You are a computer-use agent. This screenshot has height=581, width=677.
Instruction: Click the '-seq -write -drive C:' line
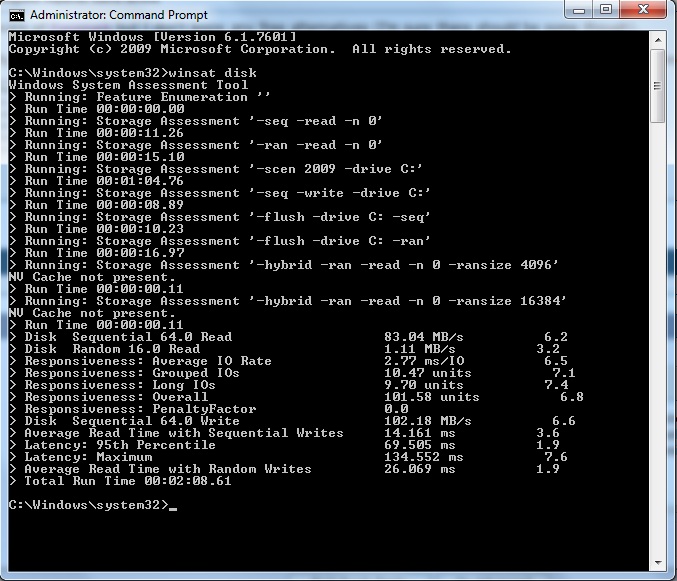(x=219, y=193)
